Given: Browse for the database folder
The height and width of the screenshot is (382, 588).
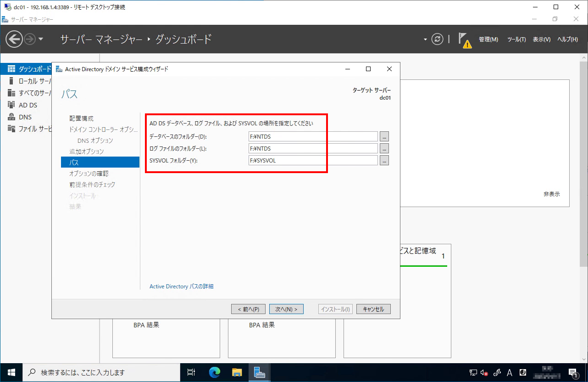Looking at the screenshot, I should pyautogui.click(x=384, y=136).
